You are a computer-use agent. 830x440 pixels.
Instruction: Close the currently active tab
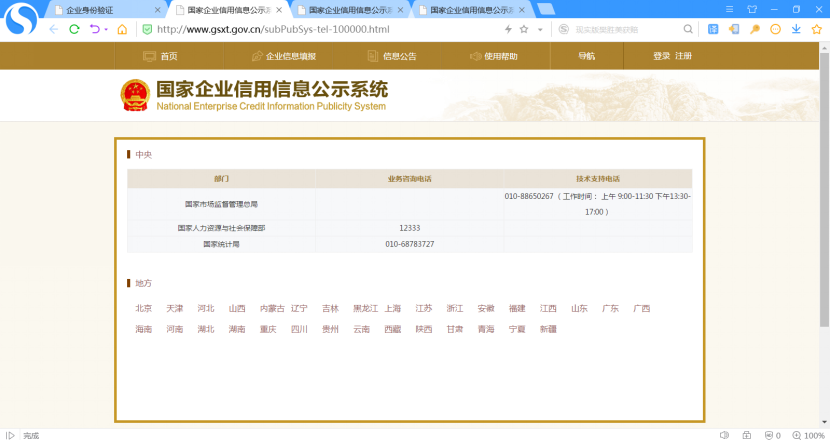pyautogui.click(x=279, y=10)
